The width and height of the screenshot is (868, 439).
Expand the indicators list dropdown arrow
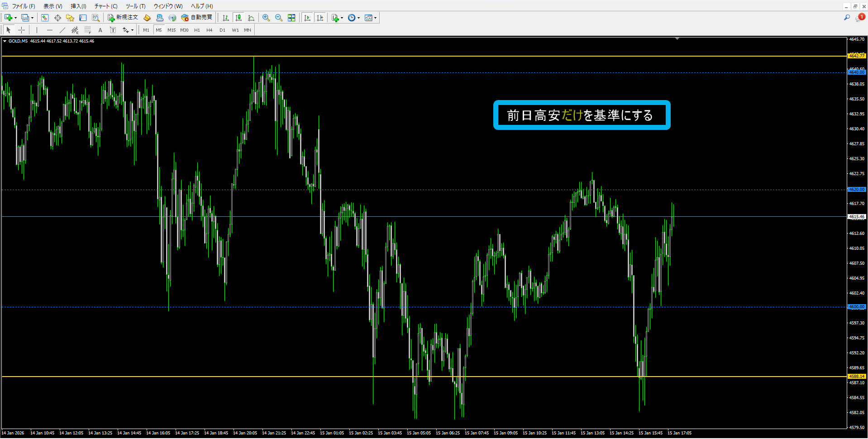pos(342,18)
